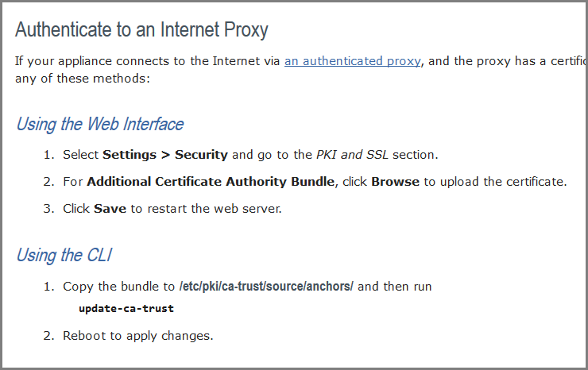Click the 'any of these methods:' text
588x370 pixels.
[x=83, y=79]
